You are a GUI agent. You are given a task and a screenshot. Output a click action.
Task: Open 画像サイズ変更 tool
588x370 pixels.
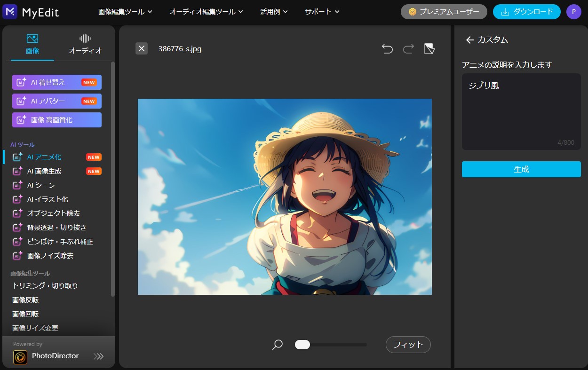point(35,328)
